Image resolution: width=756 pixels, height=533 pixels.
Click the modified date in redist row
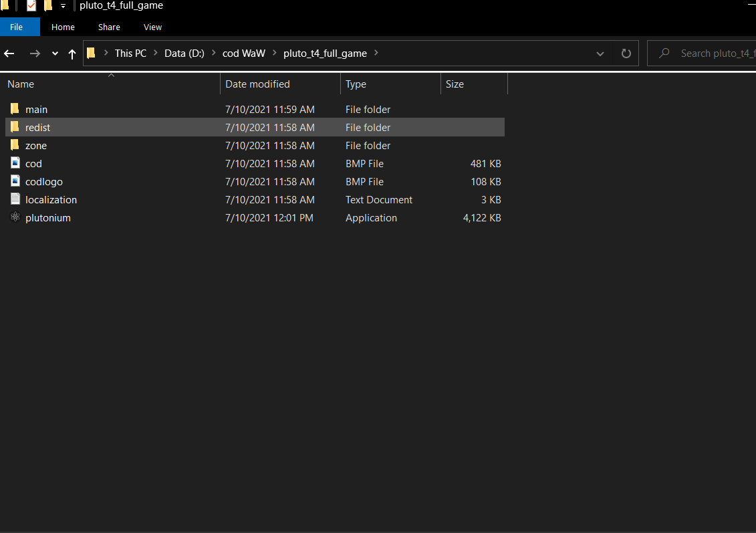pyautogui.click(x=270, y=127)
